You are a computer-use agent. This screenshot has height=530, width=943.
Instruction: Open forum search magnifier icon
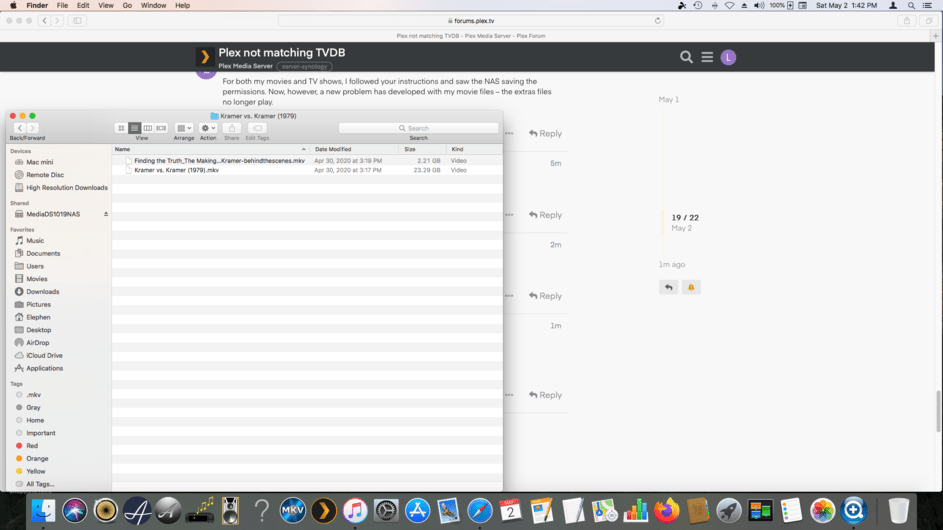[x=686, y=57]
